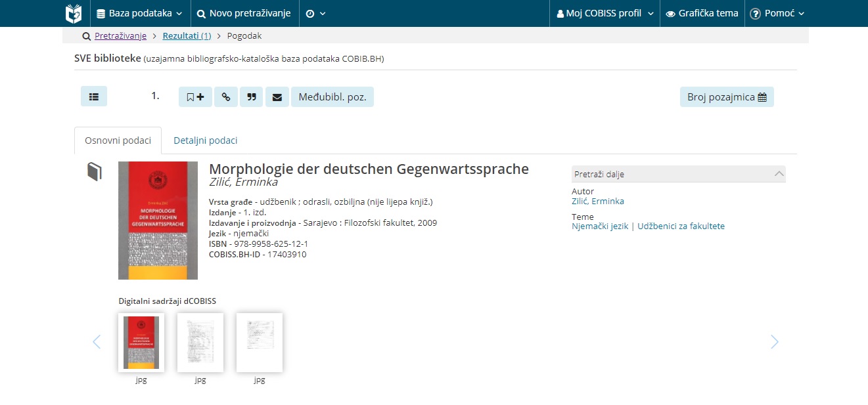Collapse the Pretraži dalje panel

point(779,174)
